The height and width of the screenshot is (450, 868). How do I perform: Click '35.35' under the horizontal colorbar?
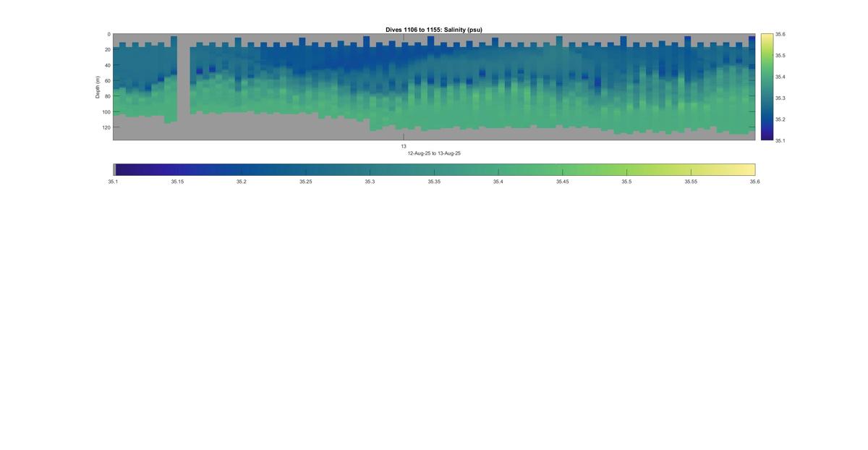tap(434, 182)
